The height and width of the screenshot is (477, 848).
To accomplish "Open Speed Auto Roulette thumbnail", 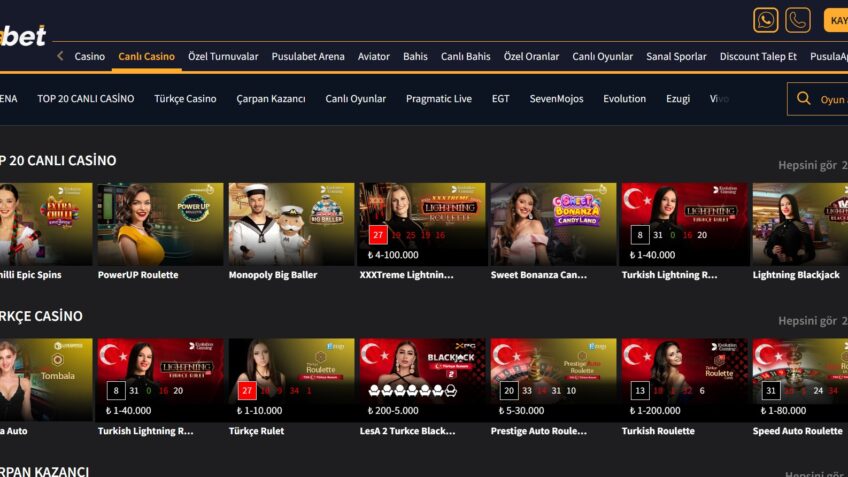I will pos(800,380).
